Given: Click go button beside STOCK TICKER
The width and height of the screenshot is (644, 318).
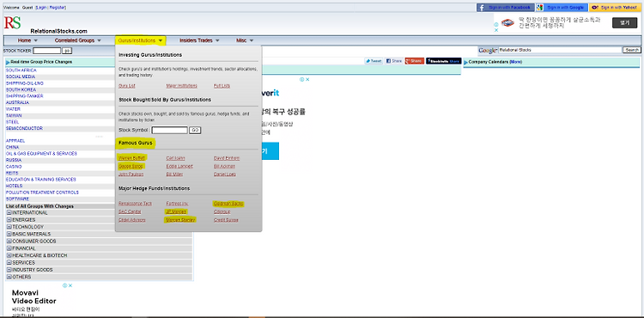Looking at the screenshot, I should pyautogui.click(x=67, y=51).
